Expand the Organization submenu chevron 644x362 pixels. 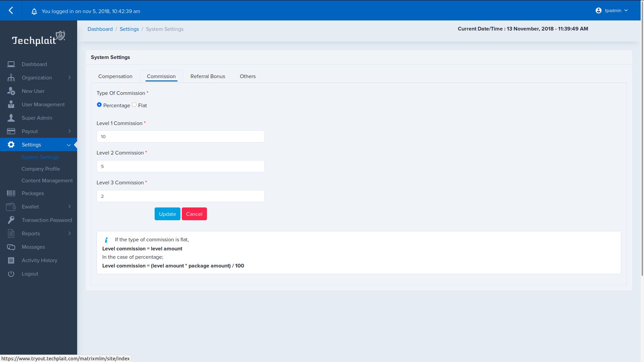coord(69,77)
